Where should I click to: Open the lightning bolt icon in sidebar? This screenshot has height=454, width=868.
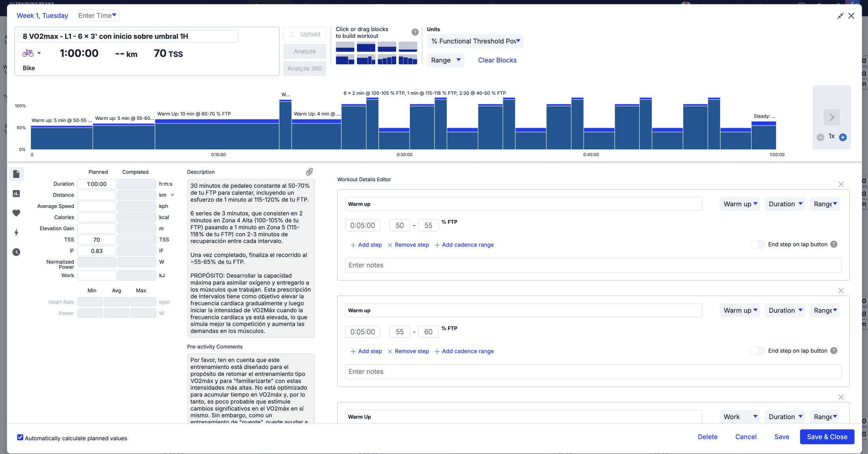click(16, 232)
